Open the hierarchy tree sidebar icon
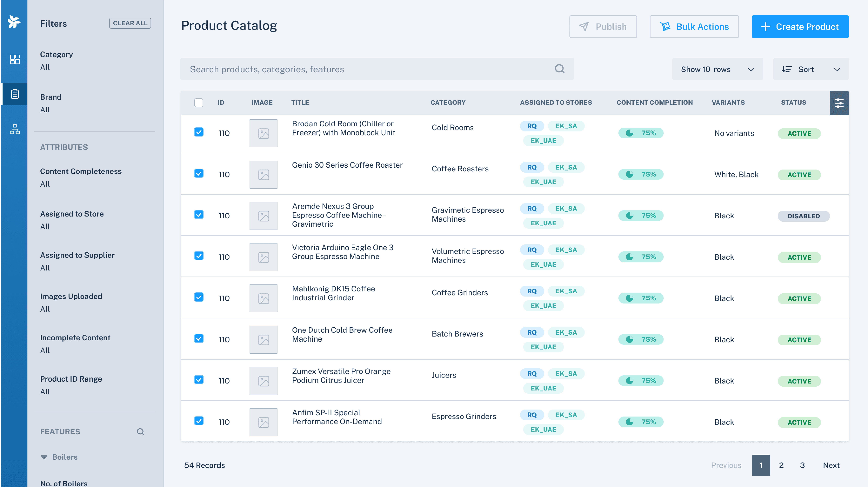Image resolution: width=868 pixels, height=487 pixels. [x=14, y=129]
